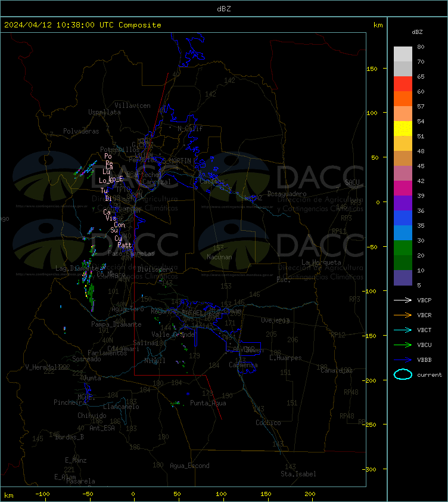Screen dimensions: 448x502
Task: Click the Polvaderas map label
Action: pos(81,131)
